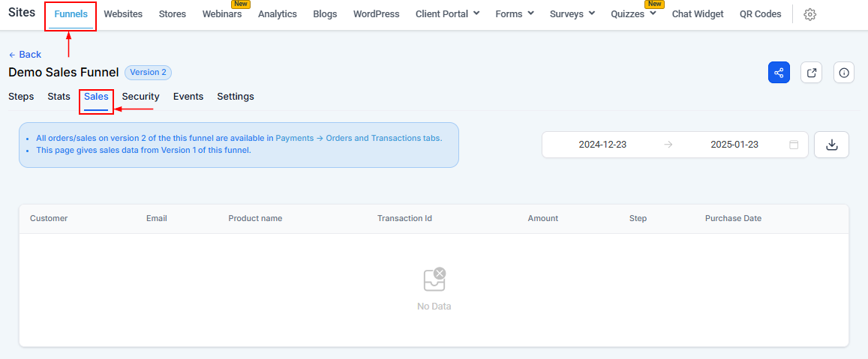Open the Security sub-tab
The height and width of the screenshot is (359, 868).
click(x=140, y=96)
